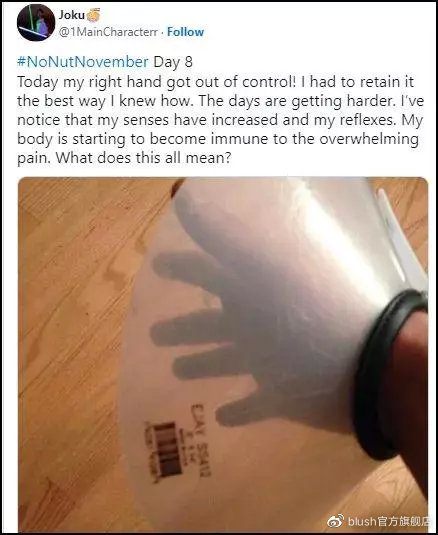
Task: Click the Weibo eye logo watermark
Action: (x=336, y=521)
